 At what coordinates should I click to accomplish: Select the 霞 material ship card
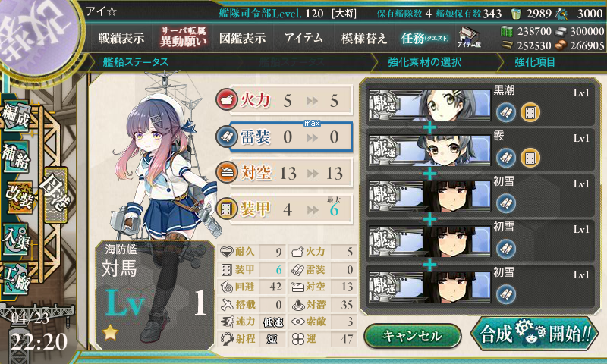(480, 149)
